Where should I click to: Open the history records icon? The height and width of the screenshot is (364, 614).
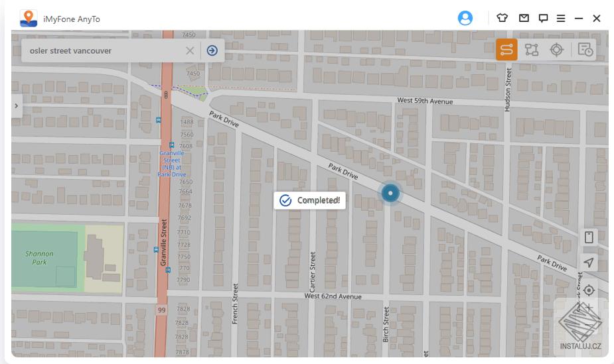(585, 50)
